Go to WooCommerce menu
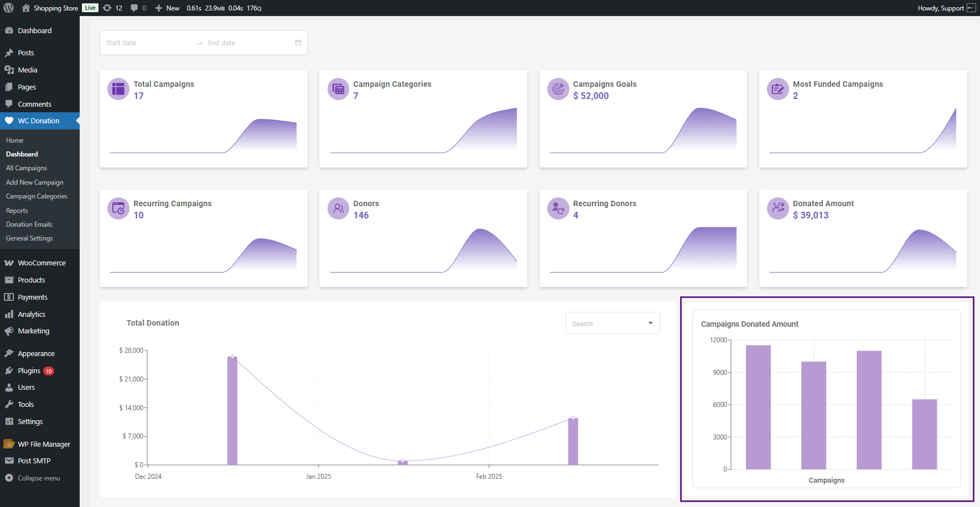The width and height of the screenshot is (980, 507). coord(42,263)
